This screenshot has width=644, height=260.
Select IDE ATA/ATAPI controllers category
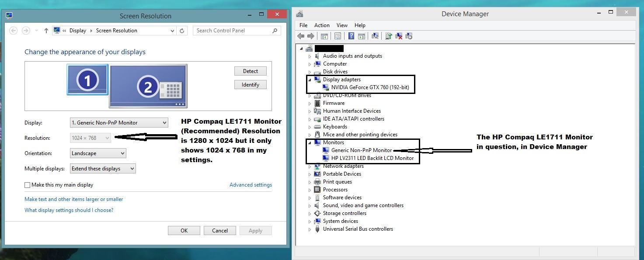(x=354, y=119)
